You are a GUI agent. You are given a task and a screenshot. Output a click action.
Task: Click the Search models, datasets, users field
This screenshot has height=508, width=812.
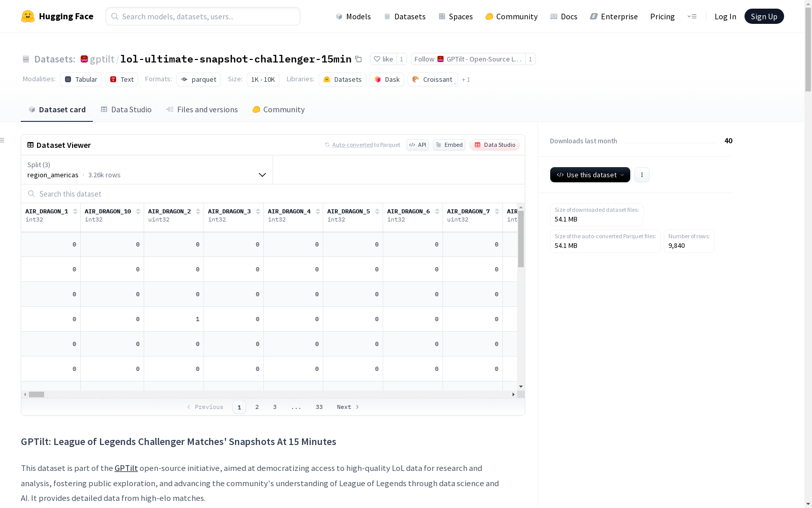[203, 16]
